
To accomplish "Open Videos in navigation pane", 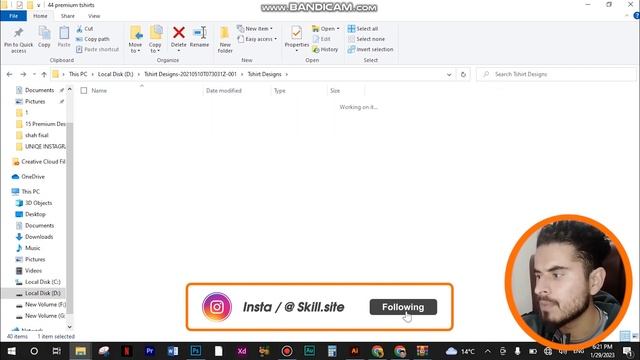I will (x=29, y=271).
